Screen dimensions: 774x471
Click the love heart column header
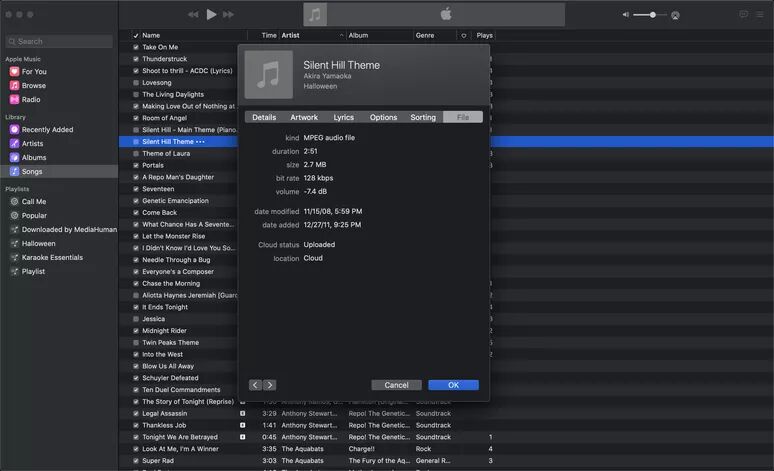point(464,36)
